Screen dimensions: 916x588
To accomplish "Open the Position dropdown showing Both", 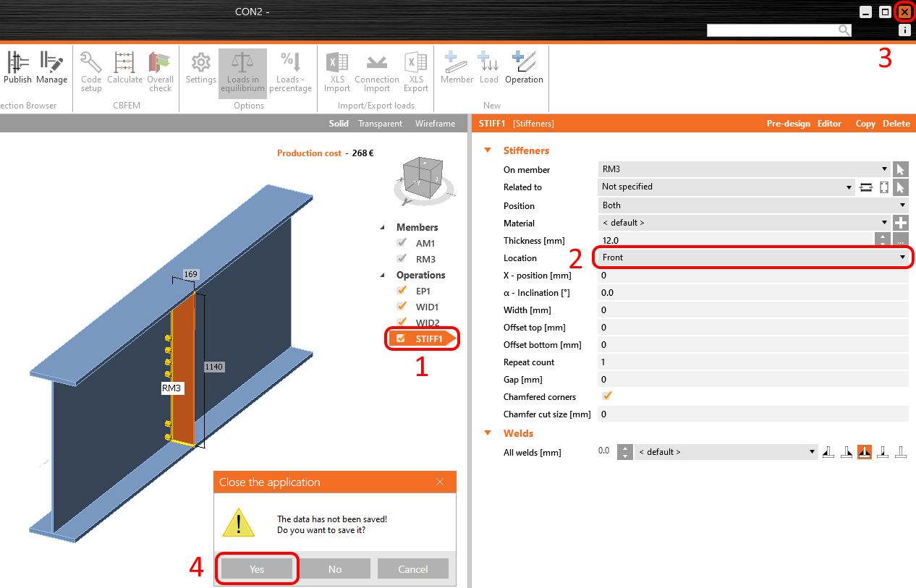I will point(752,205).
